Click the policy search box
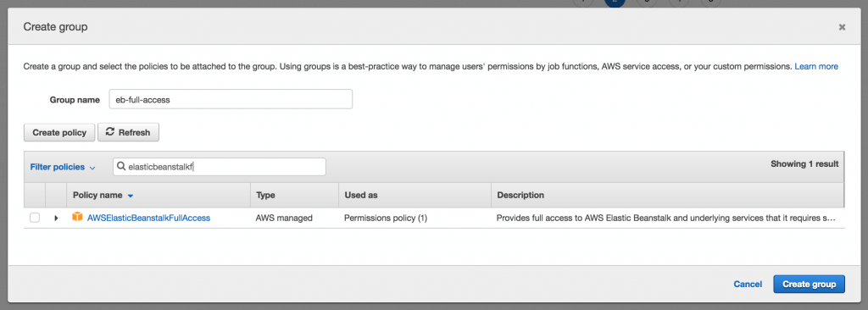Screen dimensions: 868x310 (x=220, y=167)
